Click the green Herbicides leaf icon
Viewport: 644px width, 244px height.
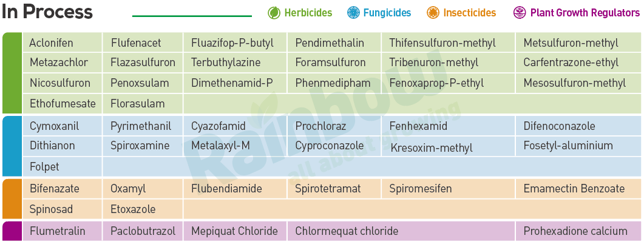click(274, 13)
